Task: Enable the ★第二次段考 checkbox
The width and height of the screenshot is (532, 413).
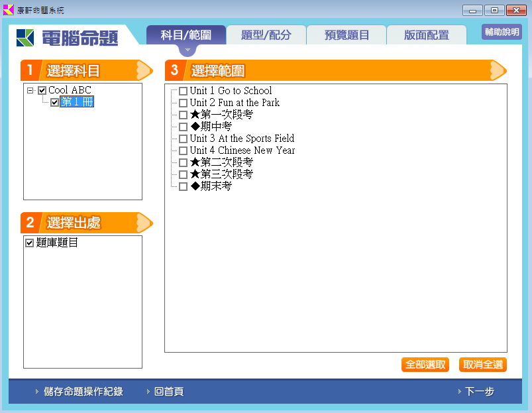Action: tap(184, 162)
